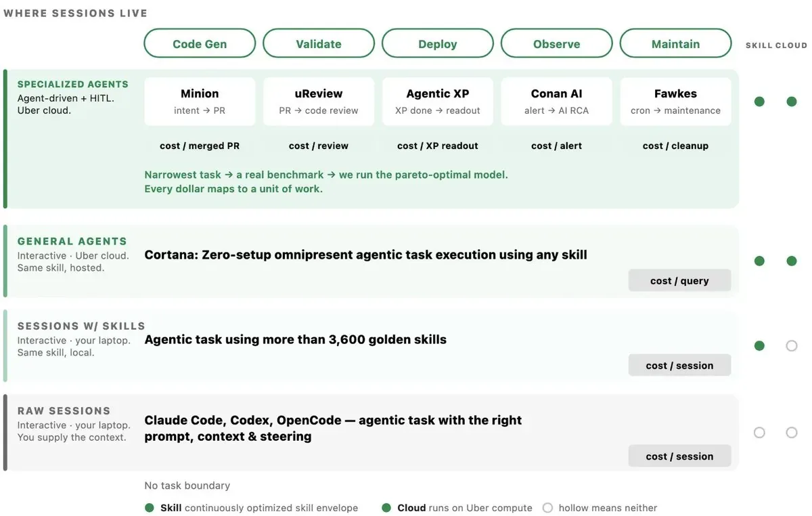Click Skill continuously optimized legend text
This screenshot has height=516, width=812.
click(259, 508)
